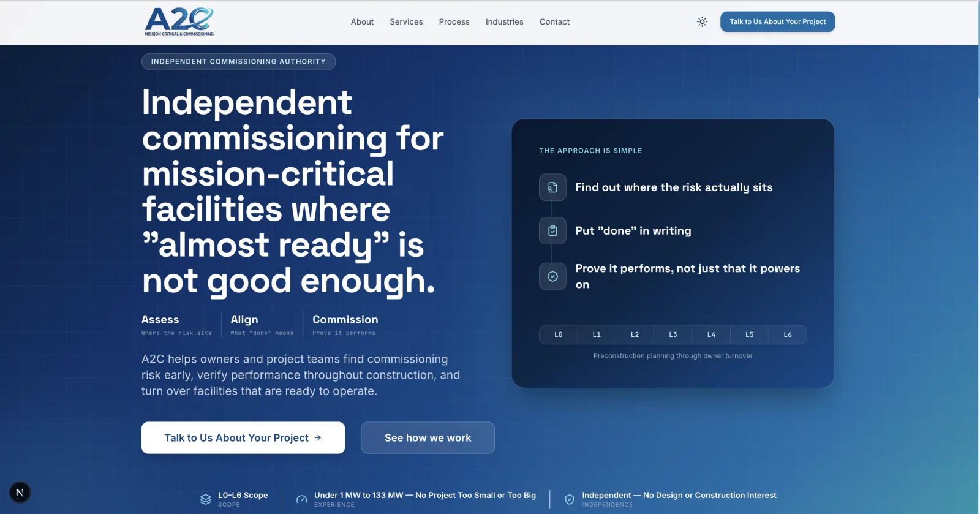Click the 'L0–L6 Scope' text
This screenshot has width=980, height=514.
click(x=243, y=495)
